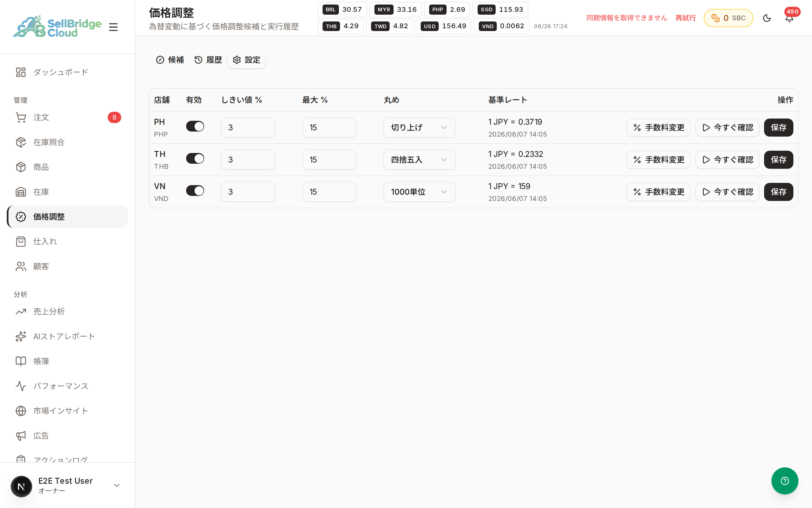Click the TWD 4.82 rate chip
Viewport: 812px width, 508px height.
point(389,26)
